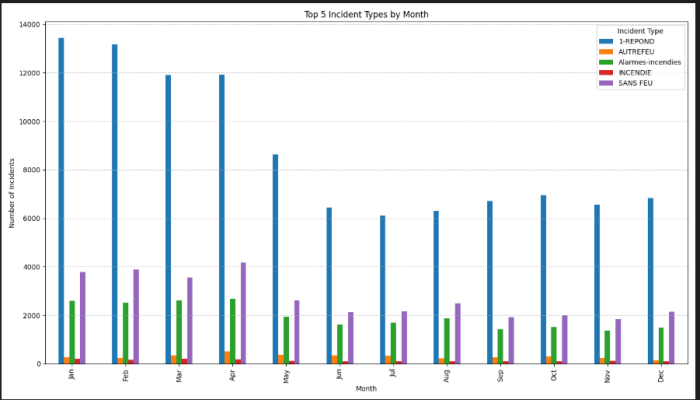Click the blue 1-REPOND legend swatch

point(605,42)
